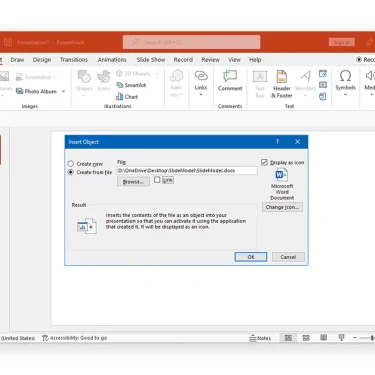The width and height of the screenshot is (375, 375).
Task: Open the Help tab
Action: click(255, 60)
